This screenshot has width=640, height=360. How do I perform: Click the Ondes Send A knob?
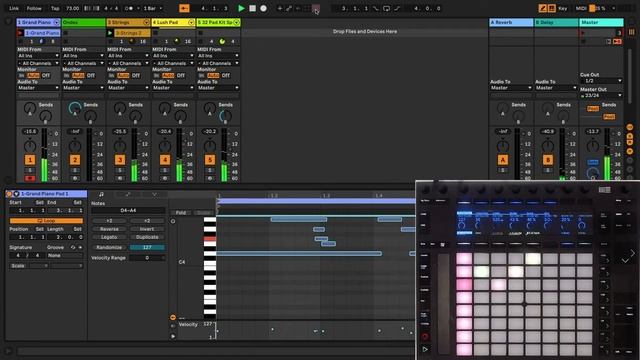point(75,108)
